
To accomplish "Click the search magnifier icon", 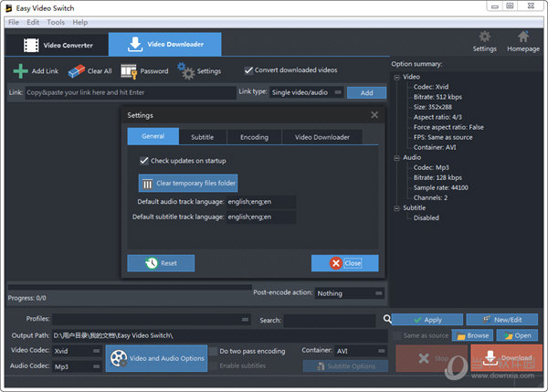I will pyautogui.click(x=387, y=319).
